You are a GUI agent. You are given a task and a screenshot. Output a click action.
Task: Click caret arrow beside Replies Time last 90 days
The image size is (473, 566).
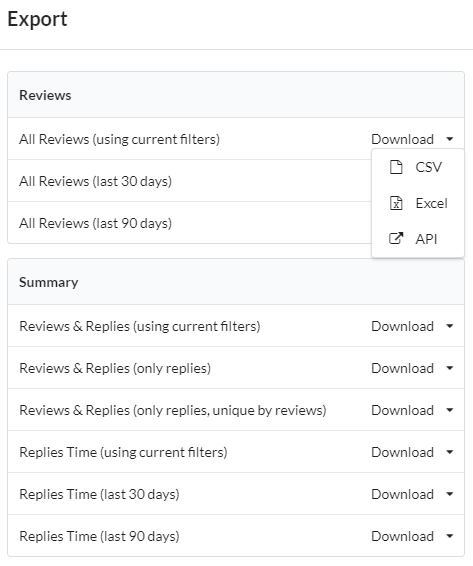450,536
